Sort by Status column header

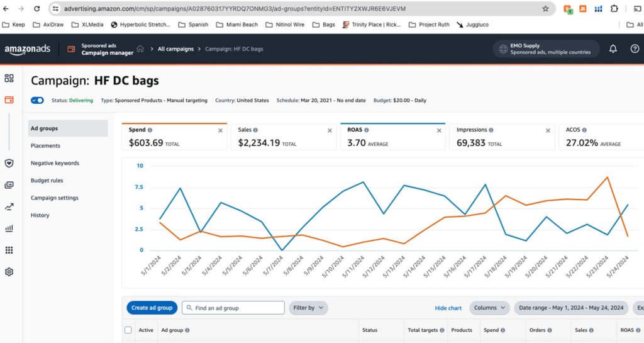tap(370, 330)
